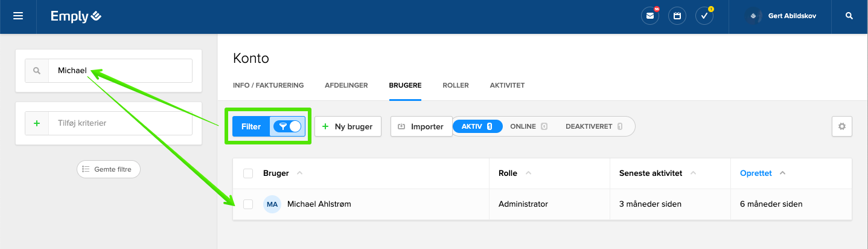Switch to the Roller tab
868x249 pixels.
pyautogui.click(x=455, y=85)
